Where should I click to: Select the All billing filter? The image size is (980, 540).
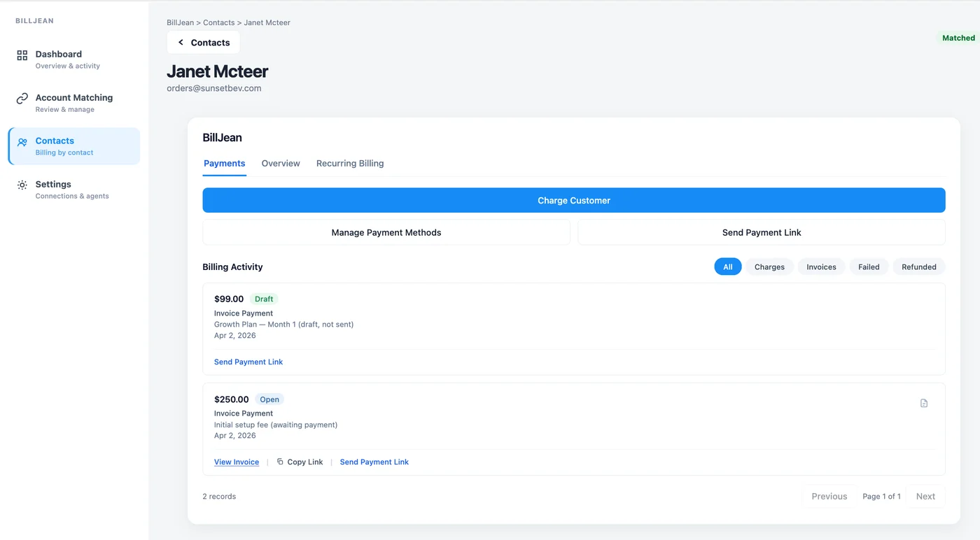(728, 267)
